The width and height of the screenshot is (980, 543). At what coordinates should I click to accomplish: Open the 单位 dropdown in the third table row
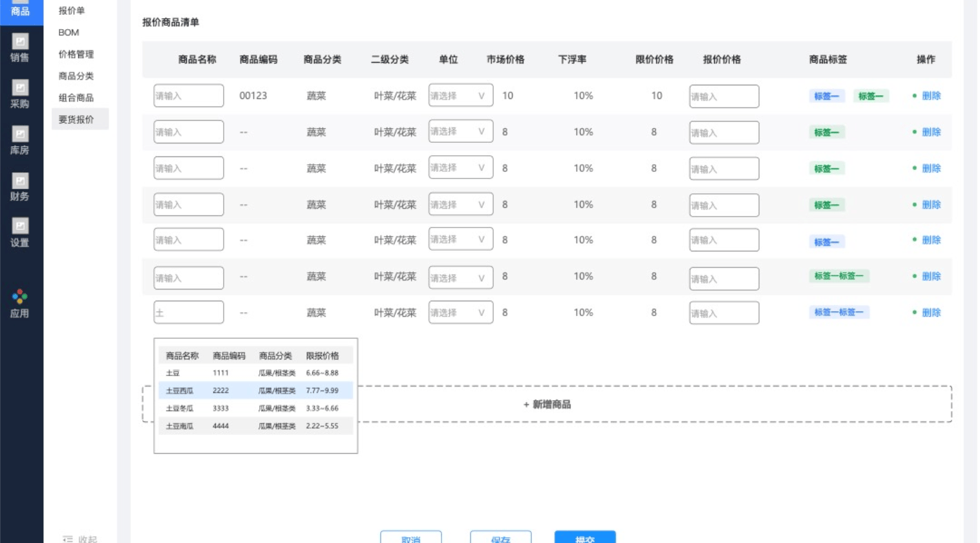coord(460,167)
